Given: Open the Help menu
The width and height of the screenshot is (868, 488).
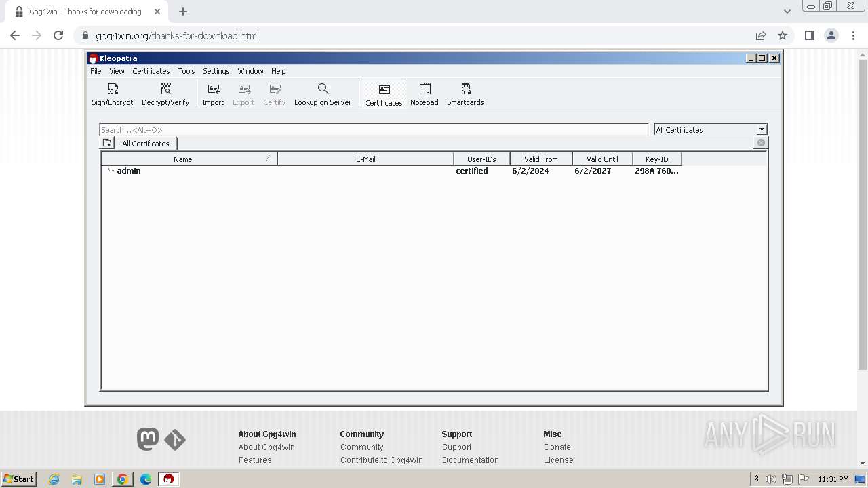Looking at the screenshot, I should (x=279, y=71).
